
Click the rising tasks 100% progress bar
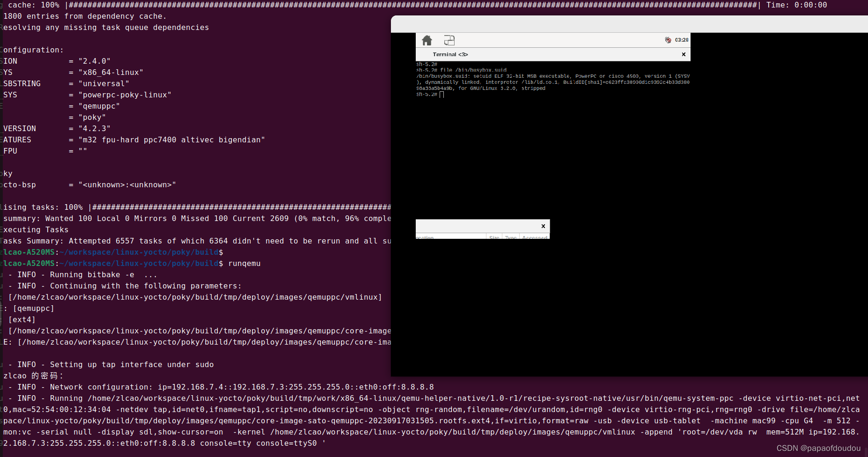coord(234,207)
